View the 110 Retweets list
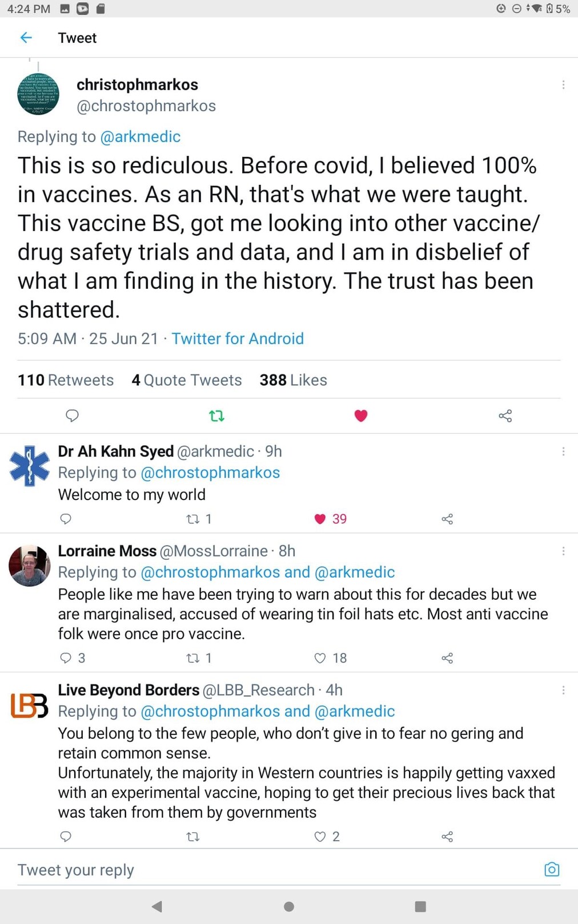Screen dimensions: 578x924 (x=66, y=380)
